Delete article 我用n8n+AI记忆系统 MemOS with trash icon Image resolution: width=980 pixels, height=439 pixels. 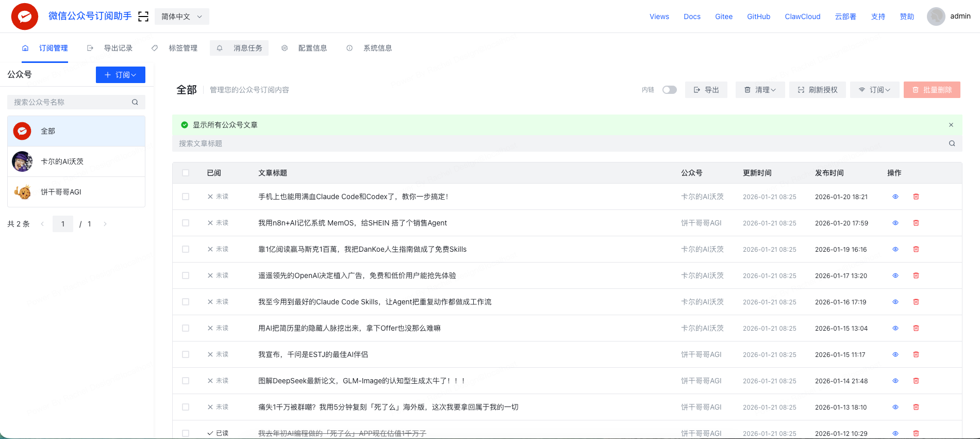pos(916,223)
